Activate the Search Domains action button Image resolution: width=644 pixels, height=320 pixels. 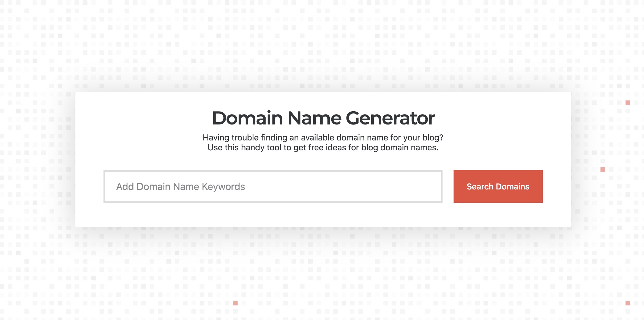498,186
